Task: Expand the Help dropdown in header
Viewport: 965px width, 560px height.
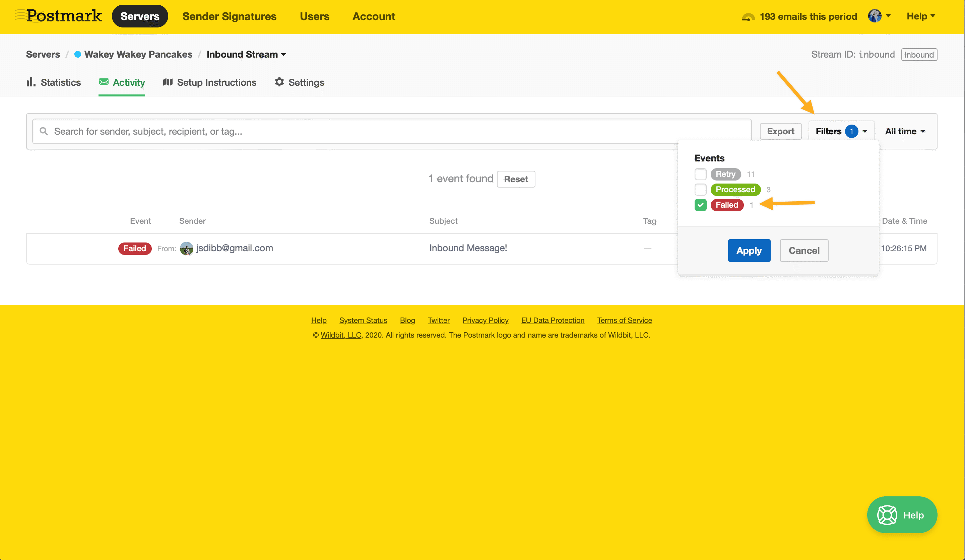Action: pyautogui.click(x=920, y=16)
